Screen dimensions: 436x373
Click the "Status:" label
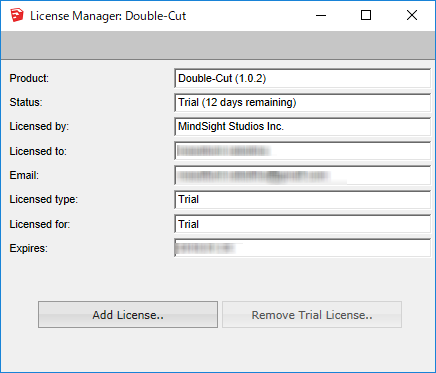pyautogui.click(x=26, y=102)
